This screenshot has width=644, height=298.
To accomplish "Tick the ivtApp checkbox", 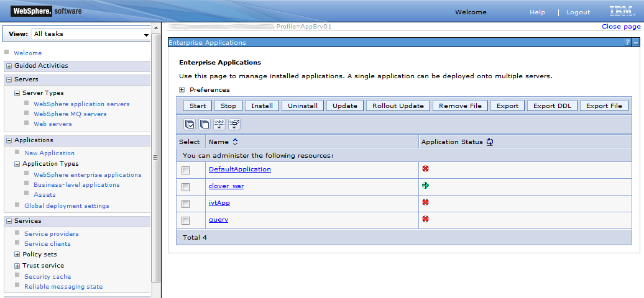I will (186, 204).
